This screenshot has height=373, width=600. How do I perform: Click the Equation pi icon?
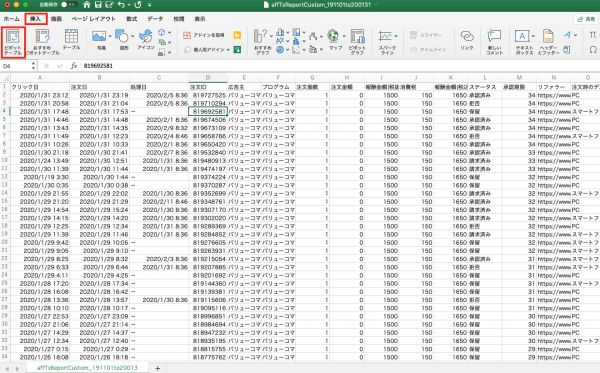[x=593, y=35]
